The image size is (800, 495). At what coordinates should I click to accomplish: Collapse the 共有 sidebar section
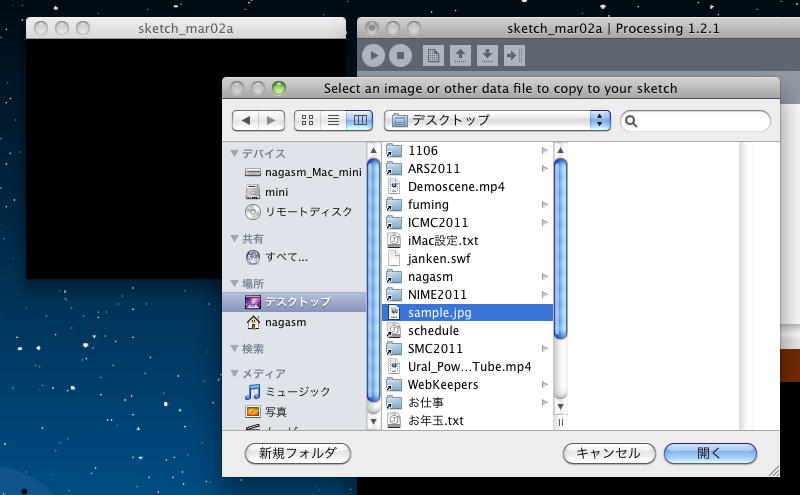pyautogui.click(x=235, y=238)
